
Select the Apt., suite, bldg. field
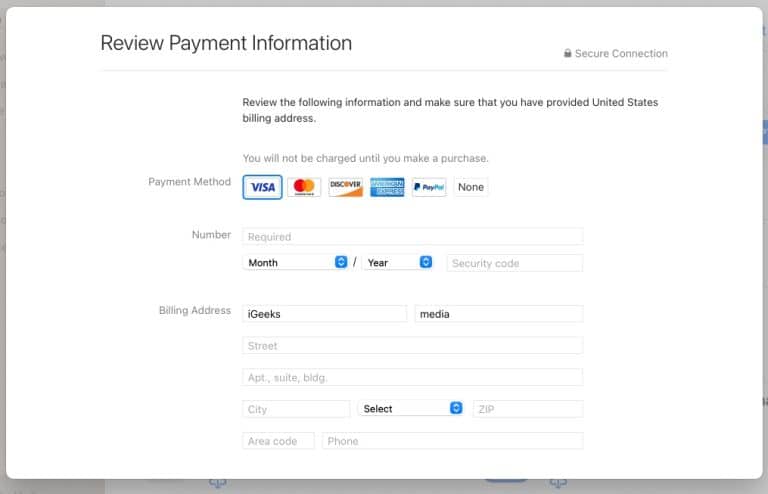412,377
